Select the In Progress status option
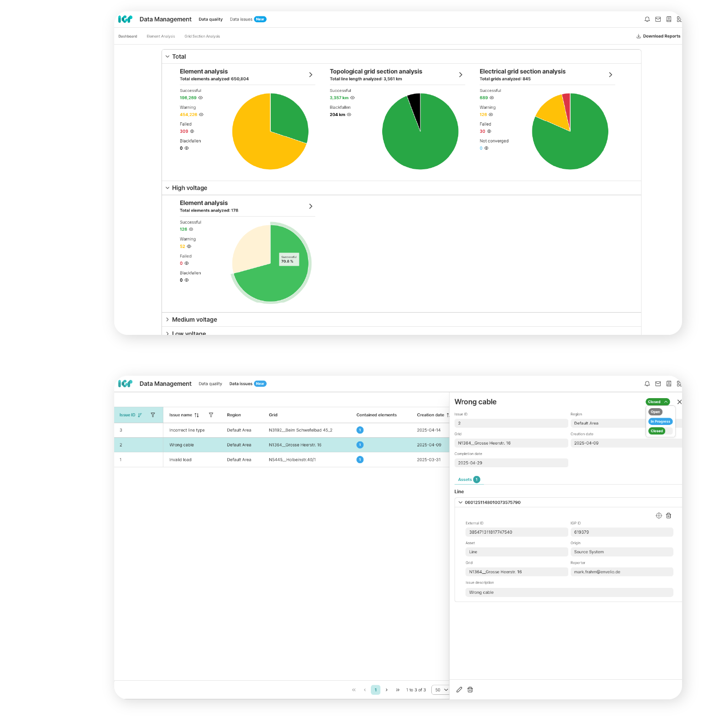This screenshot has width=728, height=728. (x=660, y=421)
